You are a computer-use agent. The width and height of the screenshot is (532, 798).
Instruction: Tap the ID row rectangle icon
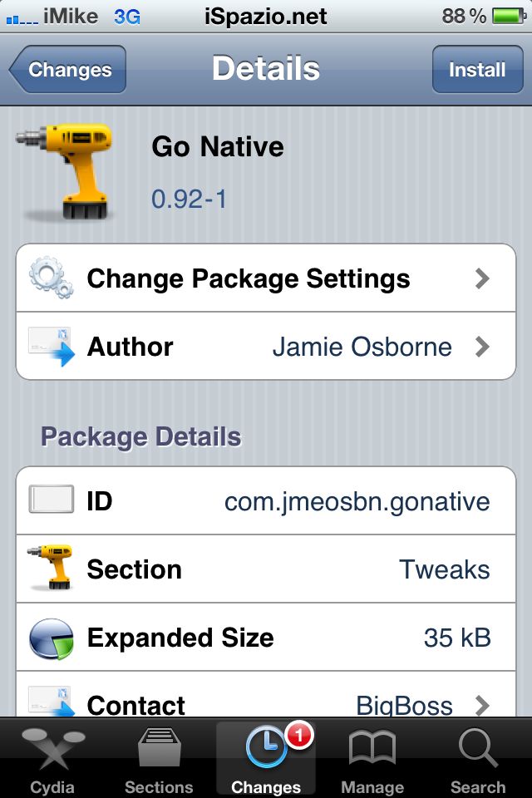(51, 500)
